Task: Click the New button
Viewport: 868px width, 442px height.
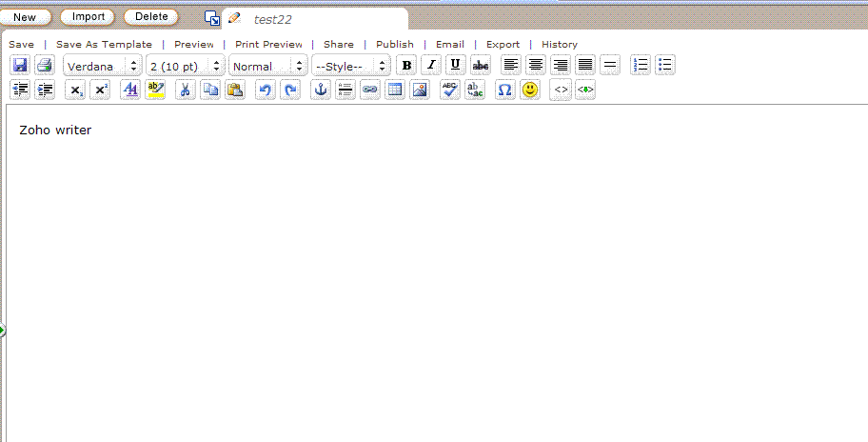Action: [25, 17]
